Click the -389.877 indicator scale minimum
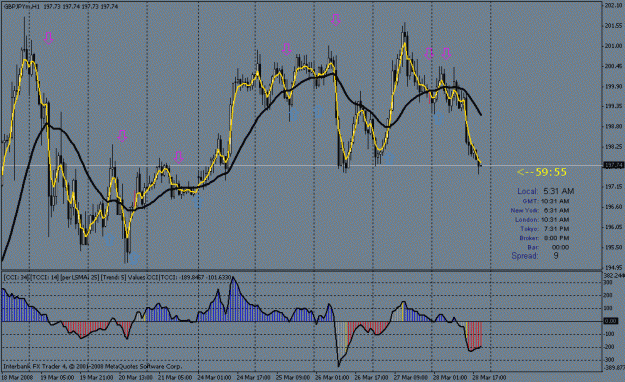 coord(613,368)
